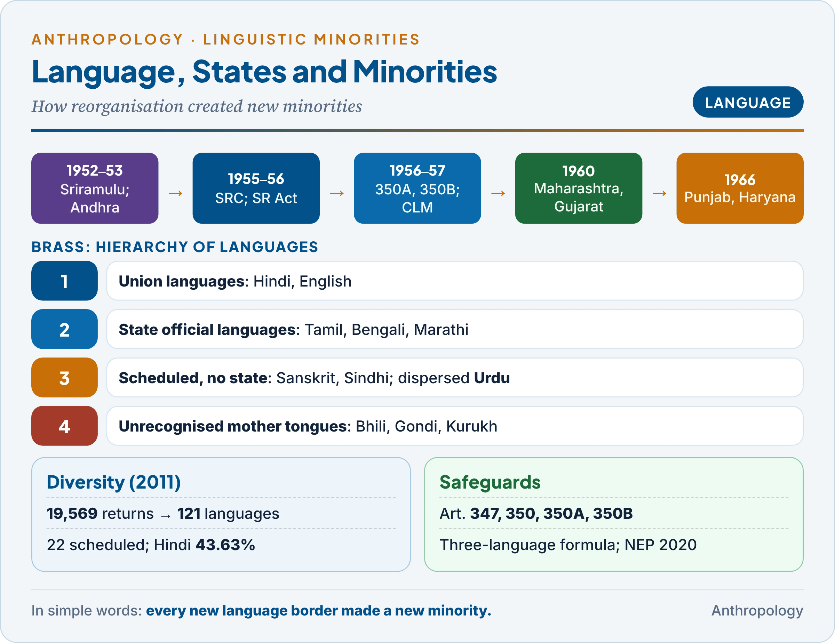
Task: Select the 1952–53 Sriramulu; Andhra card
Action: [x=95, y=188]
